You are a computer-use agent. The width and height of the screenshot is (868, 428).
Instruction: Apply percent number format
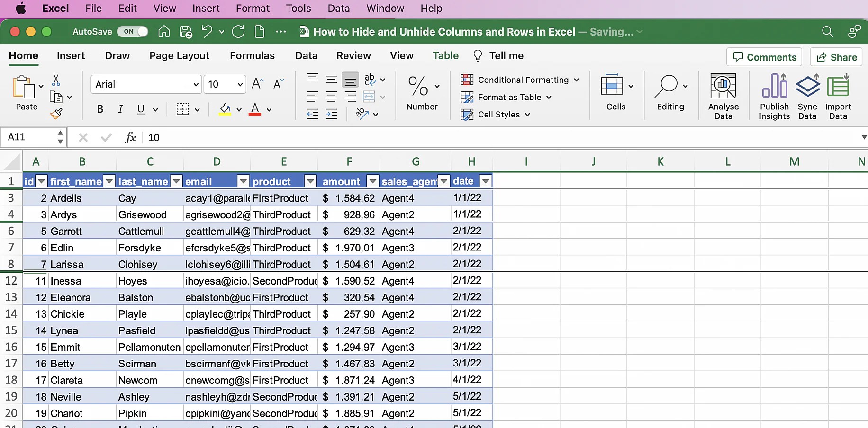click(417, 85)
